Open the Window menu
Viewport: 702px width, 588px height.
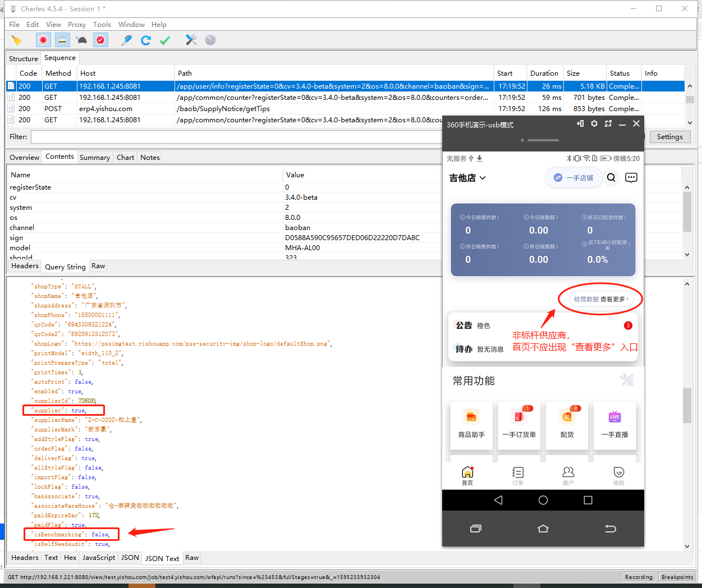[x=131, y=25]
